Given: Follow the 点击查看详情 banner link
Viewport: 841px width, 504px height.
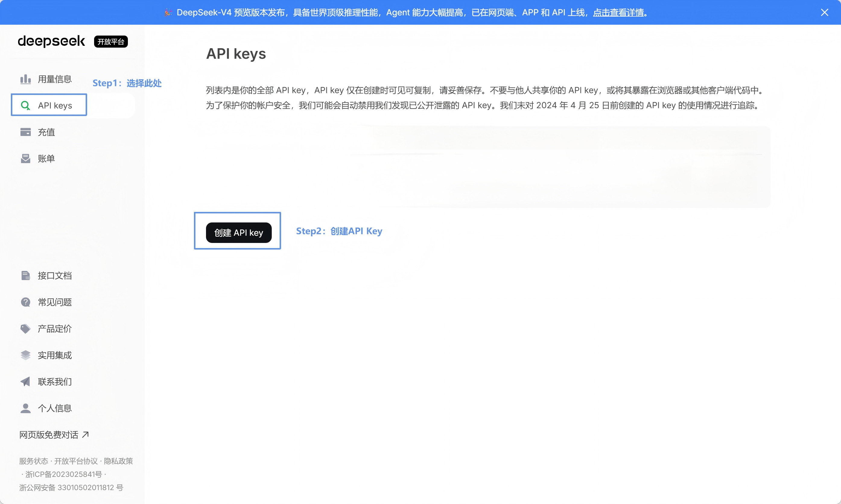Looking at the screenshot, I should (x=618, y=13).
